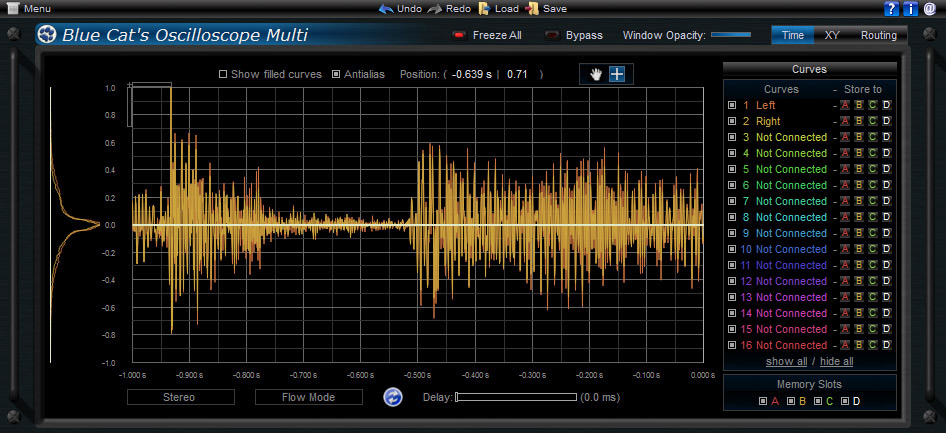Select the hand pan tool
The image size is (946, 433).
point(598,74)
